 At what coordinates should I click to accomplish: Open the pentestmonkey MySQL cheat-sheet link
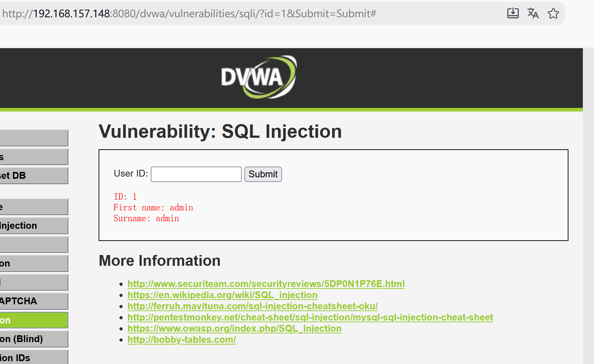(310, 317)
